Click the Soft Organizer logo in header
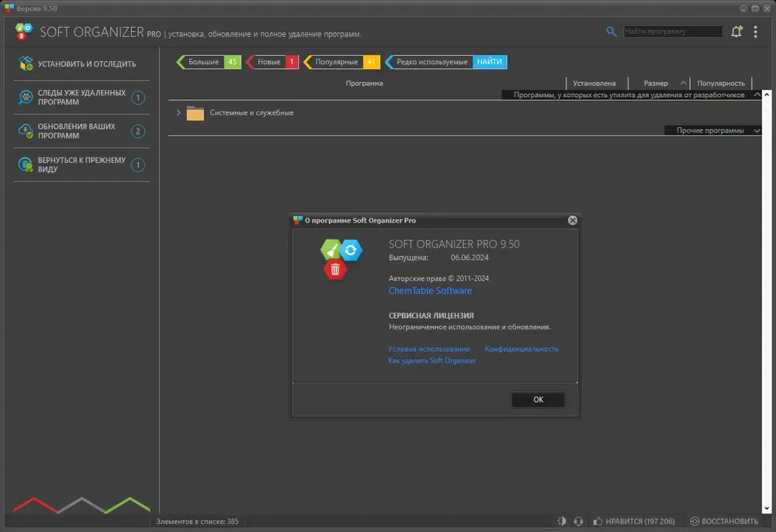 click(x=23, y=32)
